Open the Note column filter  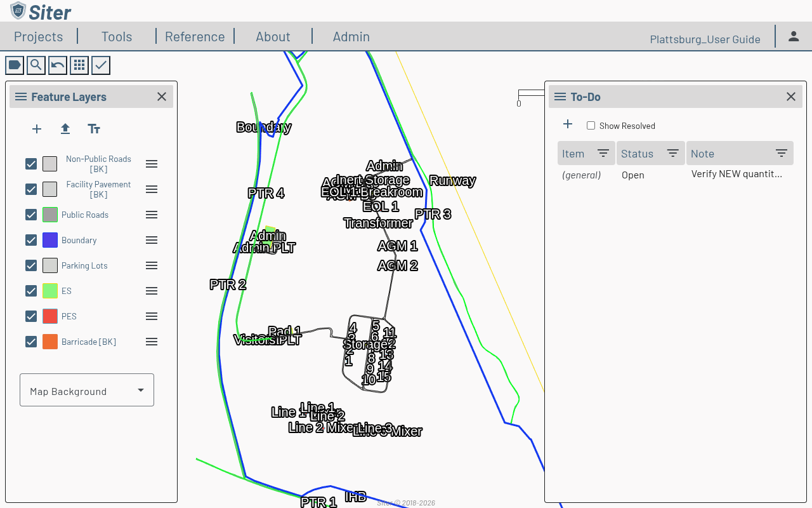point(782,154)
